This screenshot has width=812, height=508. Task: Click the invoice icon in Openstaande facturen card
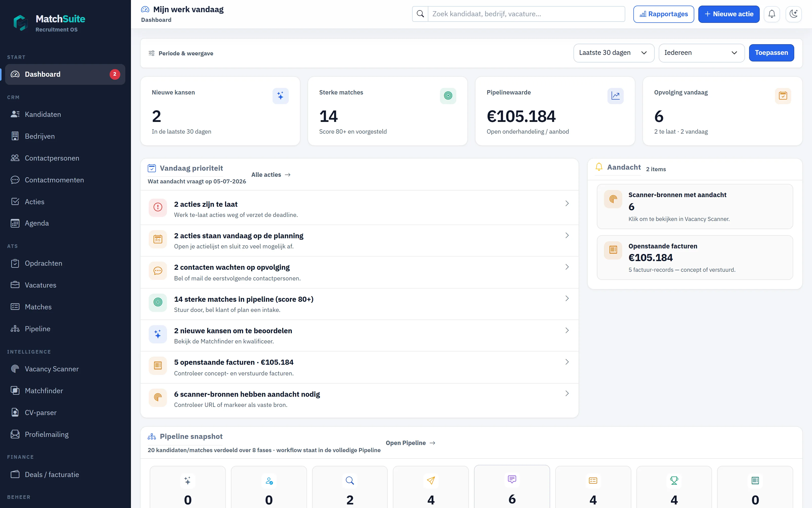tap(613, 250)
